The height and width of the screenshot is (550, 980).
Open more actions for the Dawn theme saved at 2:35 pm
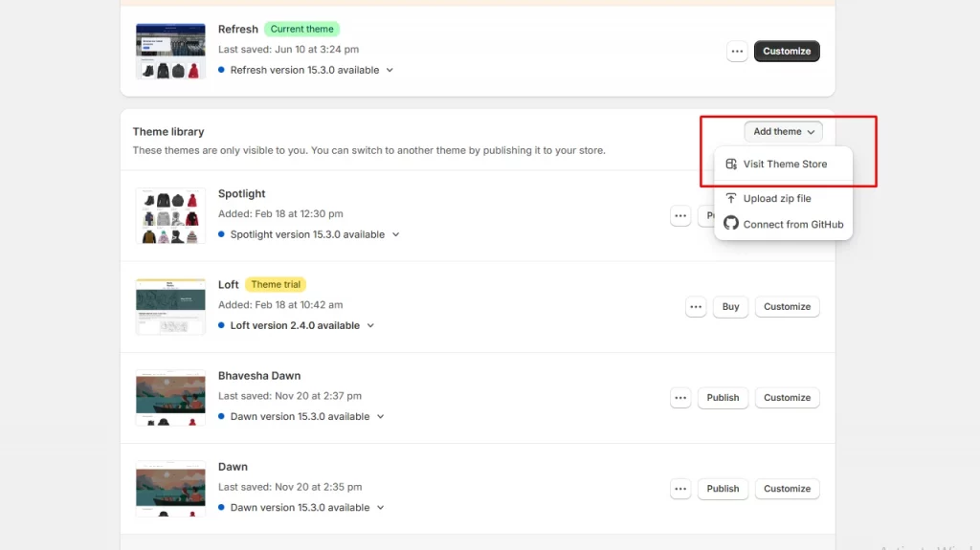point(680,489)
